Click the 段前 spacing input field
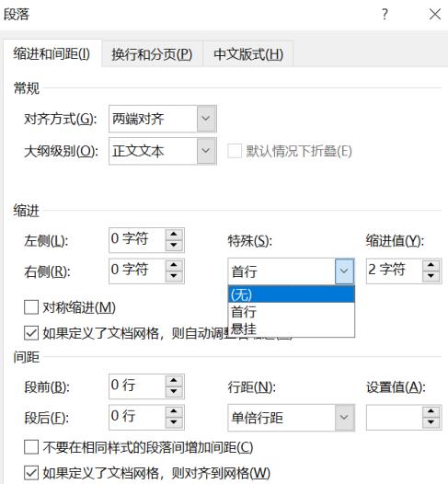The image size is (448, 484). coord(137,386)
